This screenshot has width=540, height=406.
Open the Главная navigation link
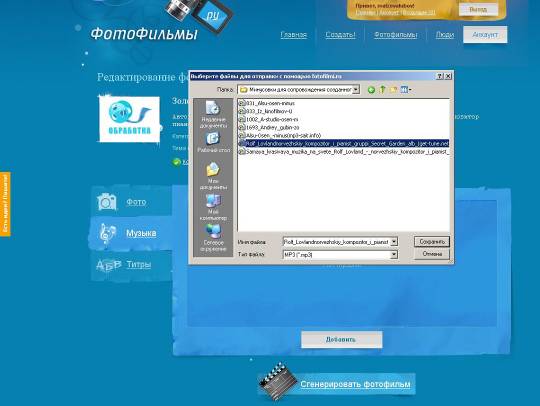tap(293, 35)
